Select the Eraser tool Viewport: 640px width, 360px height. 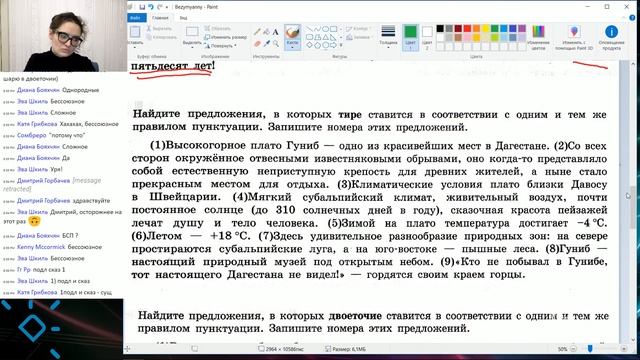pyautogui.click(x=257, y=43)
